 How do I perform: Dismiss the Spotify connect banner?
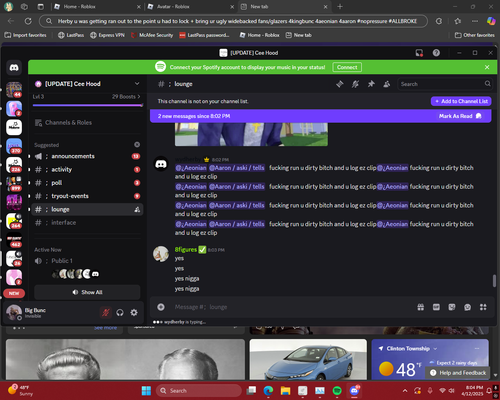pos(487,67)
